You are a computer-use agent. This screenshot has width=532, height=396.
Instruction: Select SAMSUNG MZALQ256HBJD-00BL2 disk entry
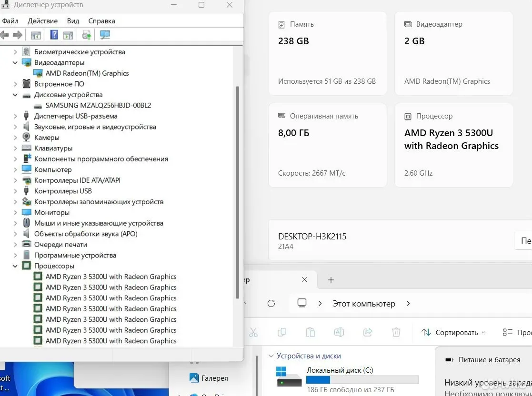(99, 106)
